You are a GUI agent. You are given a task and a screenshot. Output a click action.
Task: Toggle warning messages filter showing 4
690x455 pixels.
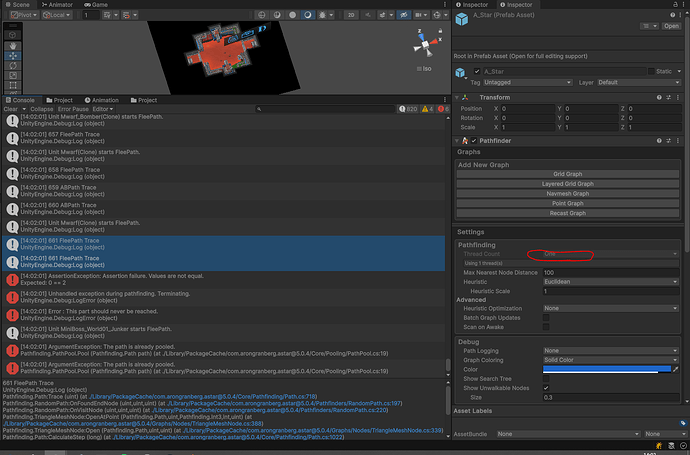coord(427,109)
